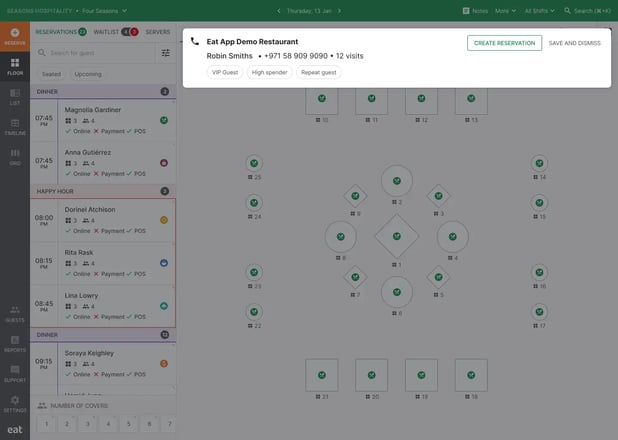
Task: Collapse the Happy Hour section header
Action: 103,191
